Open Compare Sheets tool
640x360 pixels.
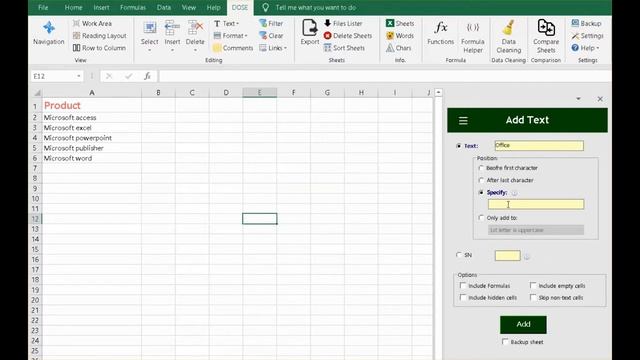tap(546, 37)
